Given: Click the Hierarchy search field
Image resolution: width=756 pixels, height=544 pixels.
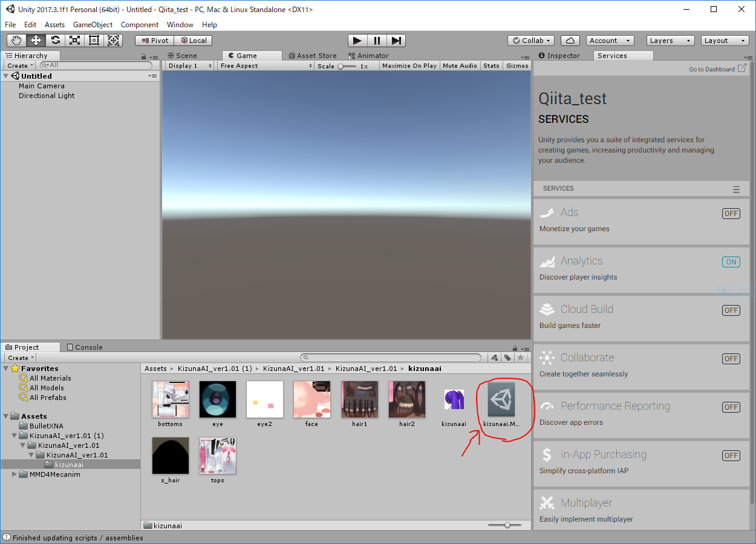Looking at the screenshot, I should point(96,65).
